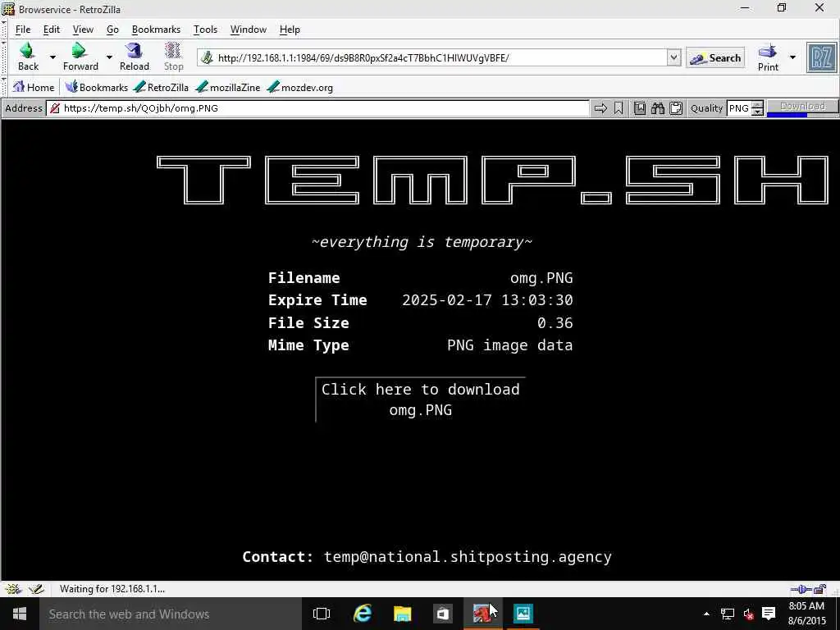
Task: Open the Window menu
Action: pos(248,30)
